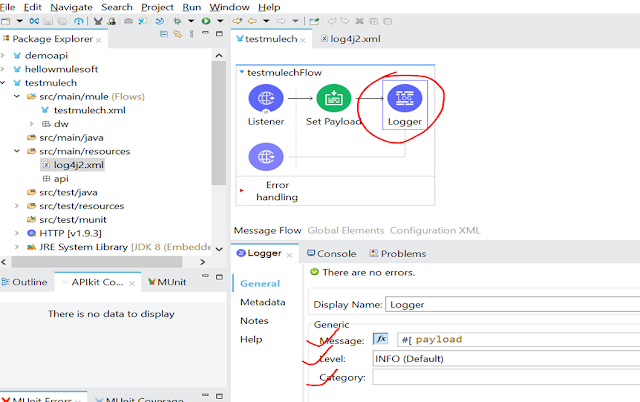Viewport: 640px width, 402px height.
Task: Open the File menu
Action: click(7, 7)
